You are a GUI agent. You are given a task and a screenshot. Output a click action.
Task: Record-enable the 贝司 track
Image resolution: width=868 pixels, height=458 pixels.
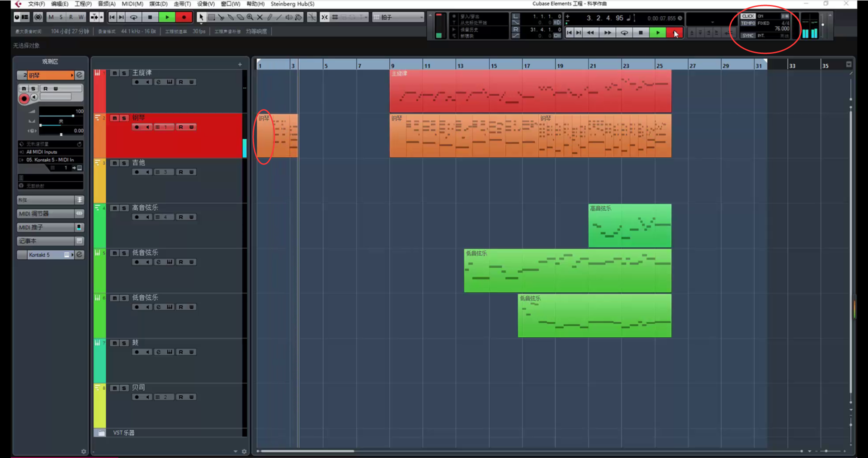click(137, 397)
